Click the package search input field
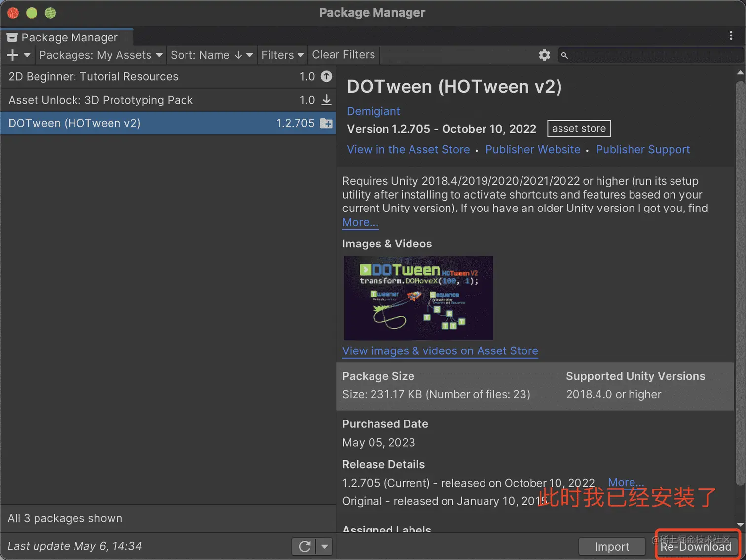Screen dimensions: 746x560 [x=641, y=55]
